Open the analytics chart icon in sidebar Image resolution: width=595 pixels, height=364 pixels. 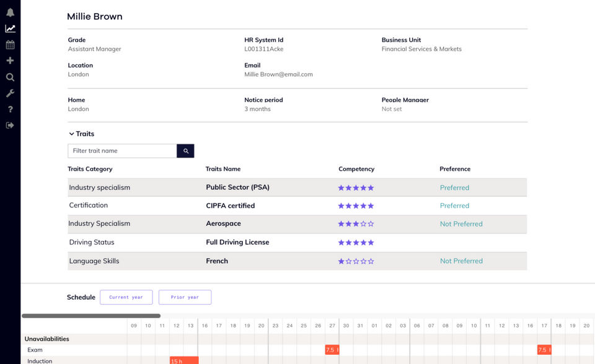click(x=10, y=28)
